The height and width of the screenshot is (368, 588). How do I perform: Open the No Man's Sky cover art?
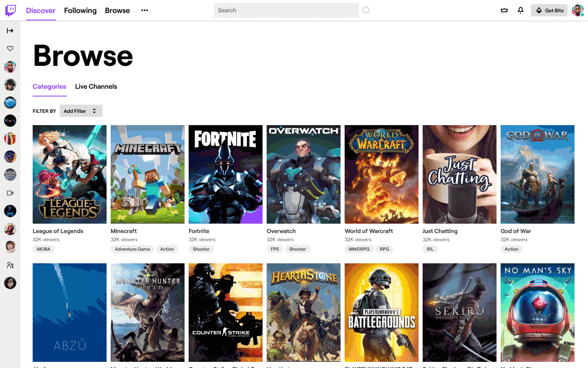(x=537, y=313)
